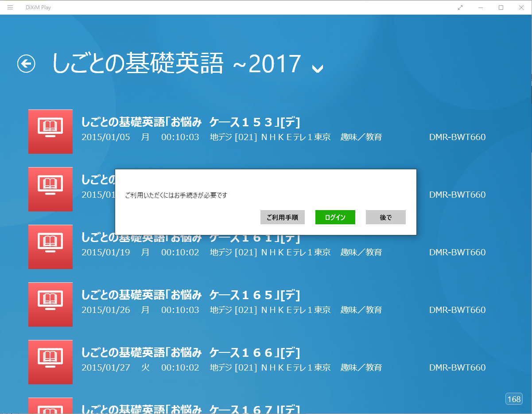
Task: Click red book icon for ケース153
Action: [50, 132]
